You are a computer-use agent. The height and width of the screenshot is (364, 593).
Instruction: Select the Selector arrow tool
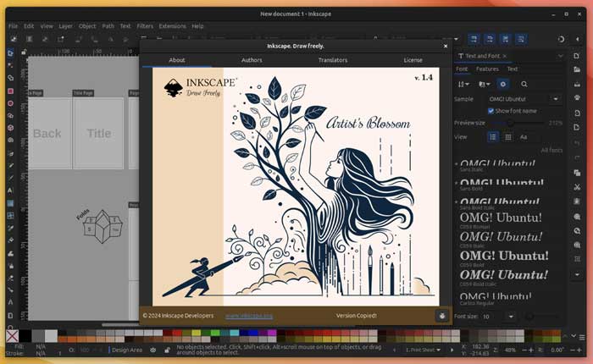pyautogui.click(x=10, y=53)
